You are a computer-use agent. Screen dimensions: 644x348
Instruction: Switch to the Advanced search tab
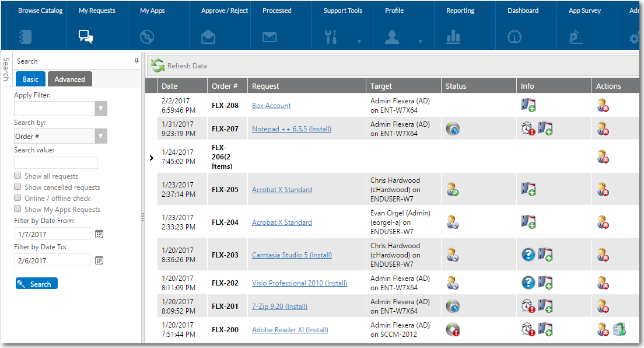coord(69,79)
